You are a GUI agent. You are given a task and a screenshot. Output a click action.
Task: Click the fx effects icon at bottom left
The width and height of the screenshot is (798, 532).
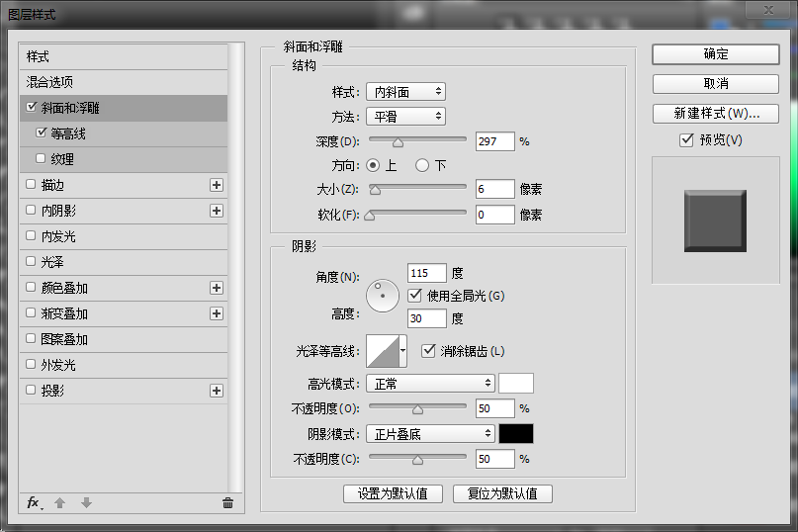[33, 502]
